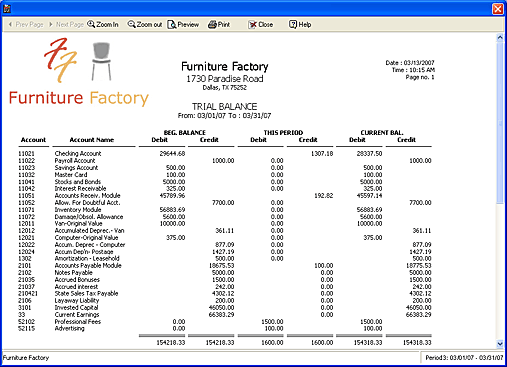Click the Prev Page arrow icon
Viewport: 507px width, 367px height.
[x=10, y=24]
